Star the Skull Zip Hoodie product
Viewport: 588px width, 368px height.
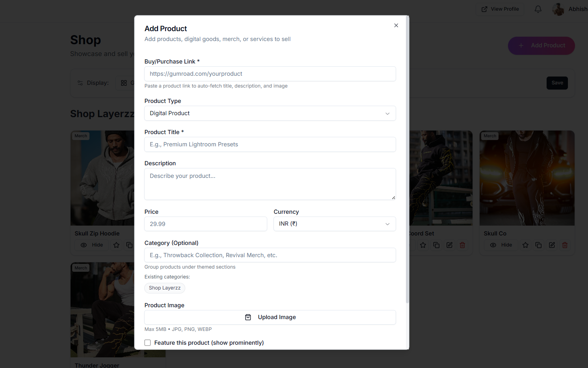(116, 245)
